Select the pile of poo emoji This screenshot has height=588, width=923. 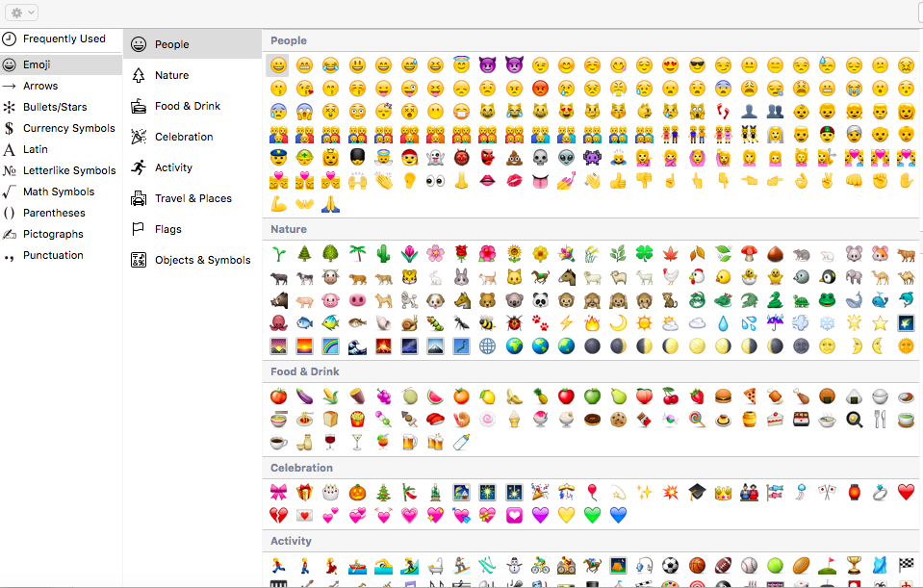point(513,158)
